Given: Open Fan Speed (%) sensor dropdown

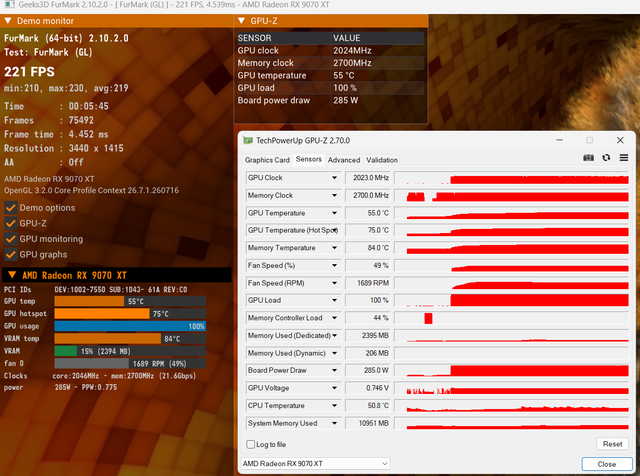Looking at the screenshot, I should [334, 265].
